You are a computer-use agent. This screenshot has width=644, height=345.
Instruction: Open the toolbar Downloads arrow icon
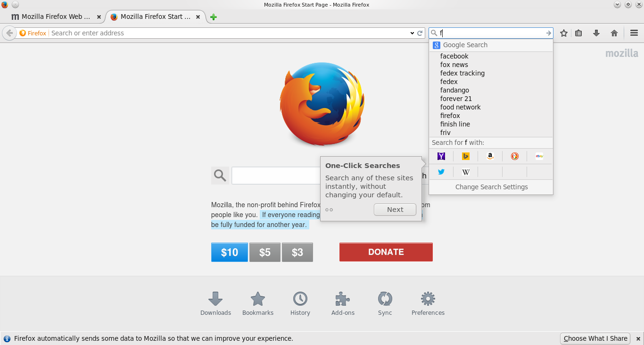[596, 33]
